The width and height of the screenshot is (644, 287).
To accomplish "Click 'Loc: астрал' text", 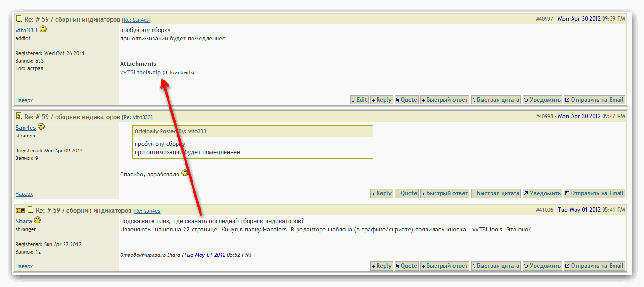I will tap(30, 68).
